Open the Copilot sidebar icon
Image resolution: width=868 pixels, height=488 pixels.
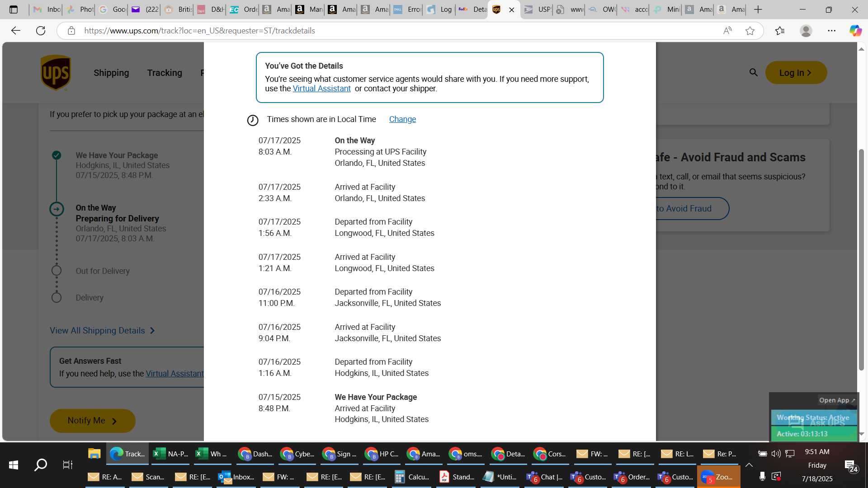(855, 31)
